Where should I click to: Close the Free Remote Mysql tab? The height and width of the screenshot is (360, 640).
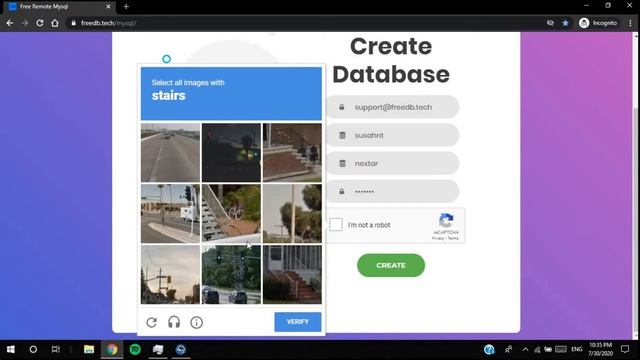108,7
